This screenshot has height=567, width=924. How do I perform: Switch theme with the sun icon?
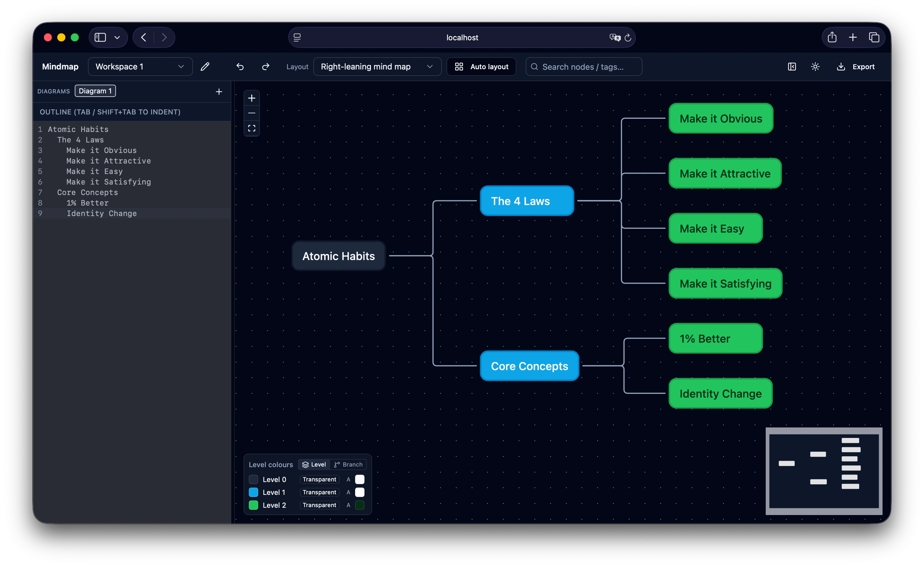coord(815,67)
